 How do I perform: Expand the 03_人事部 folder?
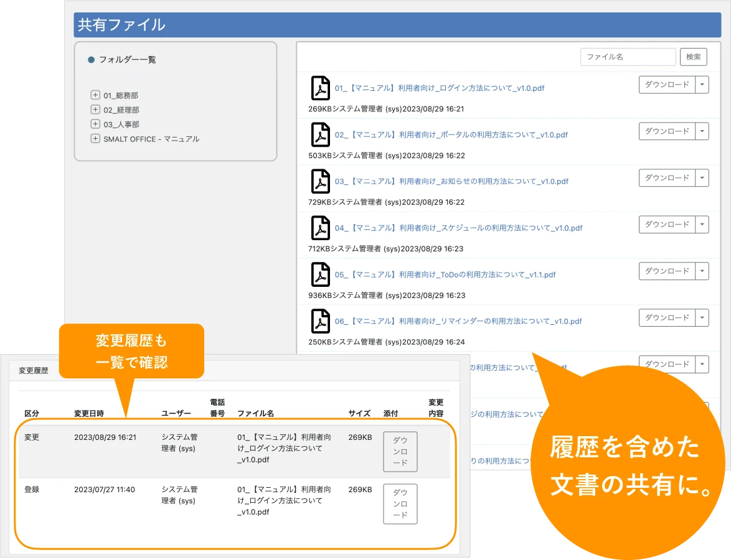pyautogui.click(x=95, y=124)
